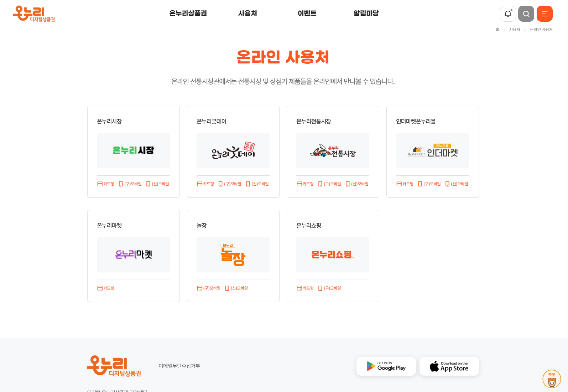Click the 온누리시장 card title
568x392 pixels.
(109, 121)
